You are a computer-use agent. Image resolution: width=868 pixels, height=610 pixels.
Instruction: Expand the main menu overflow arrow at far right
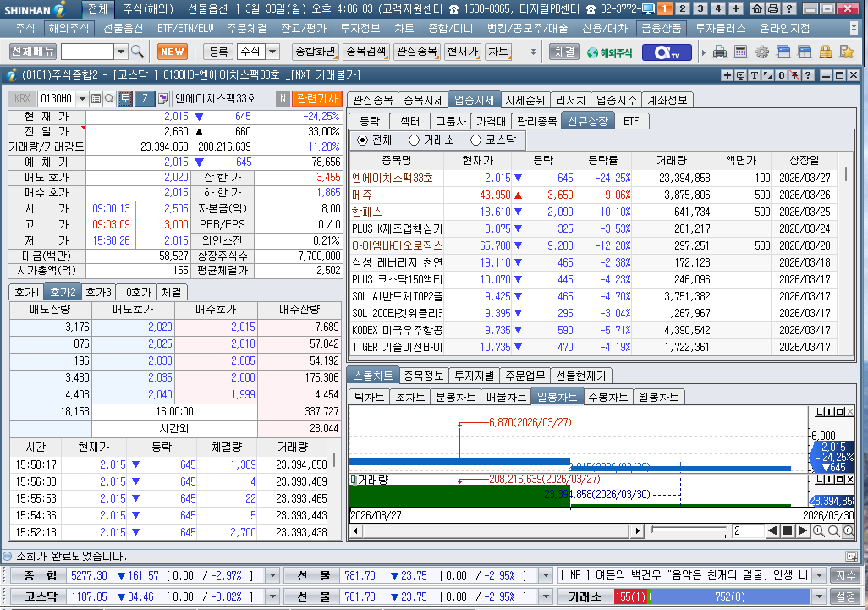click(854, 28)
